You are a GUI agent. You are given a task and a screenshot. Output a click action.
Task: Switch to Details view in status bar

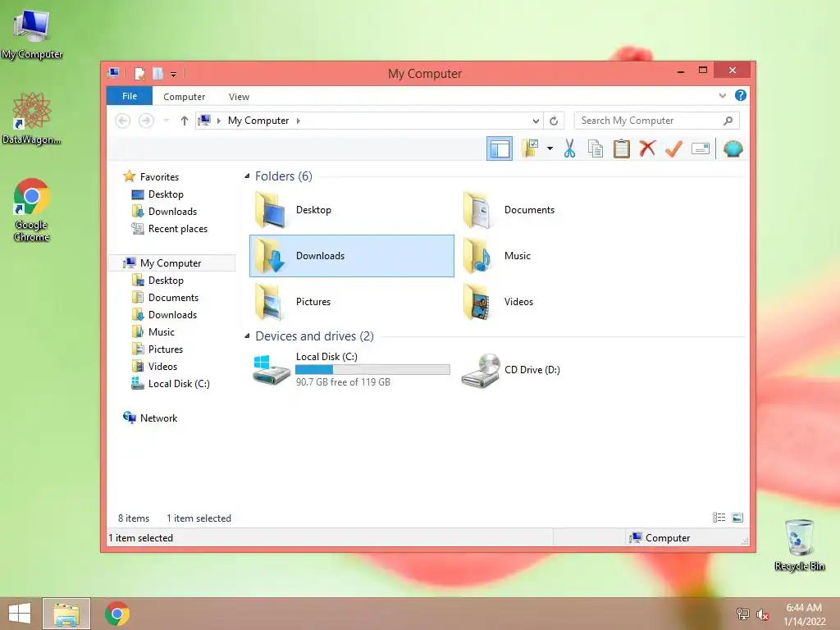click(719, 518)
